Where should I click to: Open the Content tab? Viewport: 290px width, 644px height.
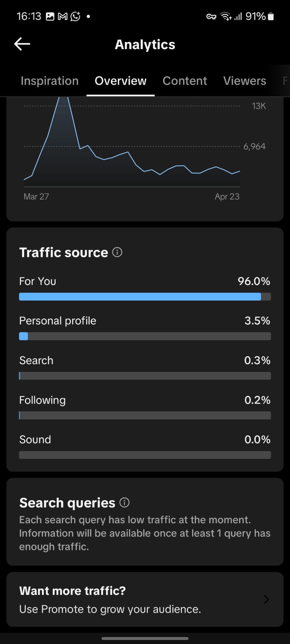click(x=185, y=81)
